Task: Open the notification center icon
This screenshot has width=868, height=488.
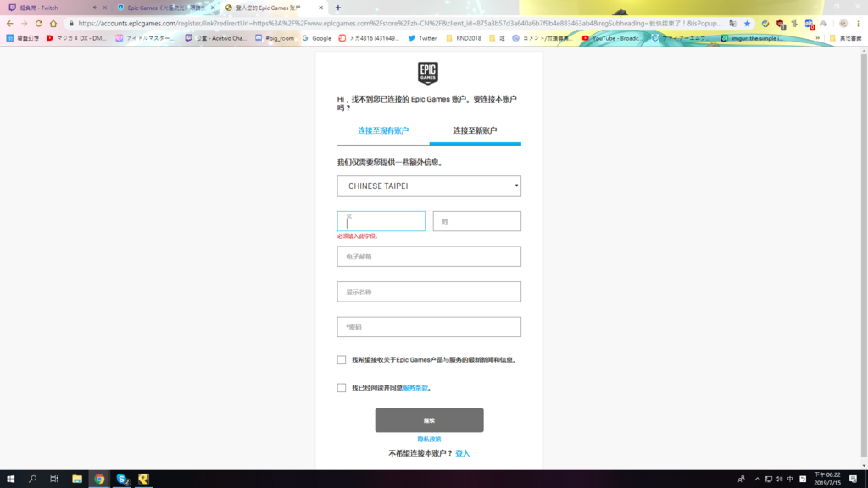Action: [x=853, y=480]
